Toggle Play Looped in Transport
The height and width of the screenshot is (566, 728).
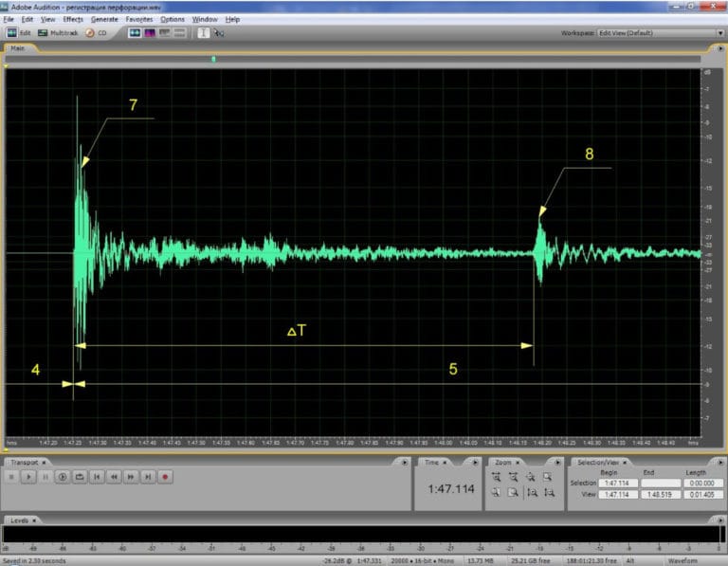point(80,477)
